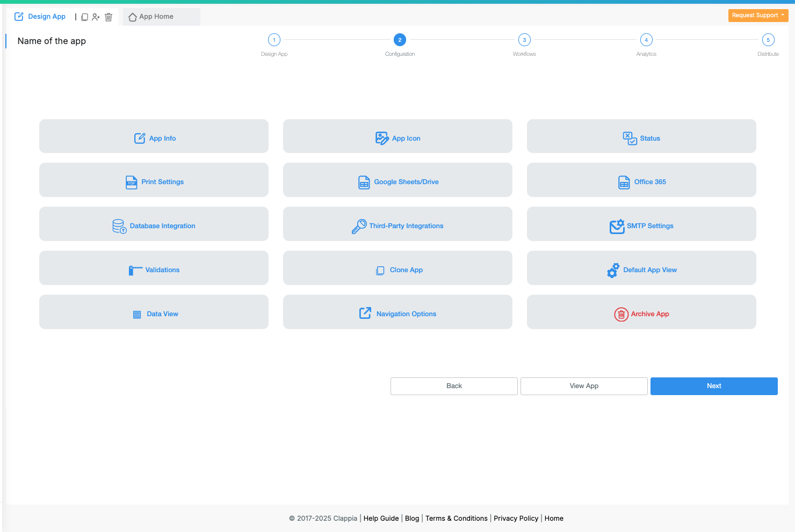
Task: Open the Request Support dropdown
Action: (758, 16)
